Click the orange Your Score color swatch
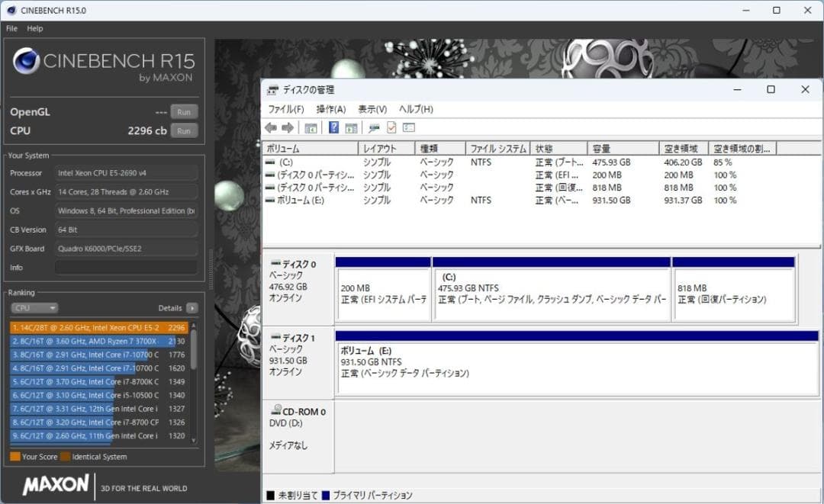This screenshot has height=504, width=824. [14, 457]
